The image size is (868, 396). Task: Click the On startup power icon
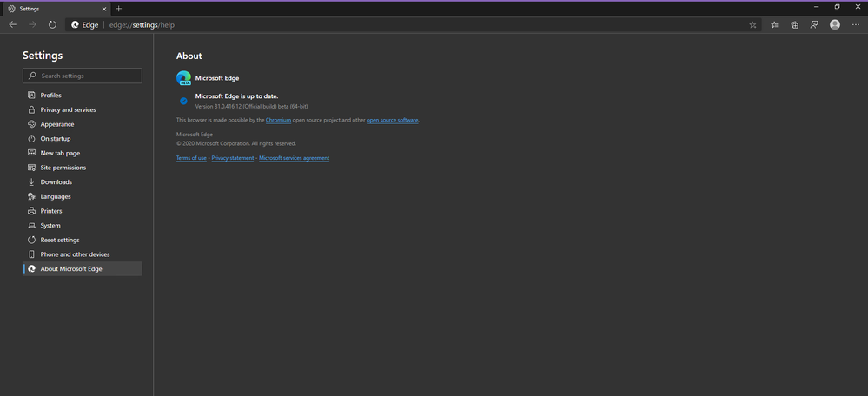[x=31, y=138]
